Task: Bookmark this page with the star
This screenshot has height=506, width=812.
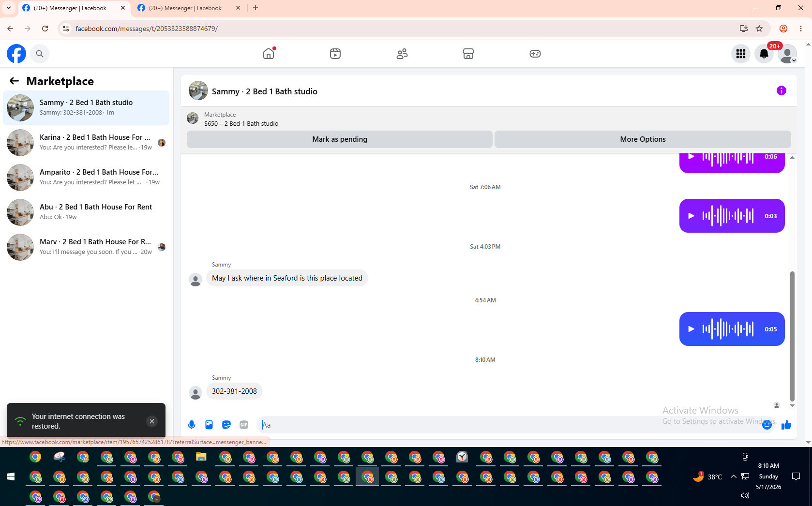Action: (759, 29)
